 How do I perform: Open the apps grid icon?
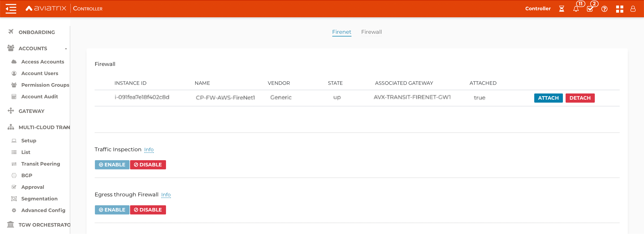click(620, 9)
